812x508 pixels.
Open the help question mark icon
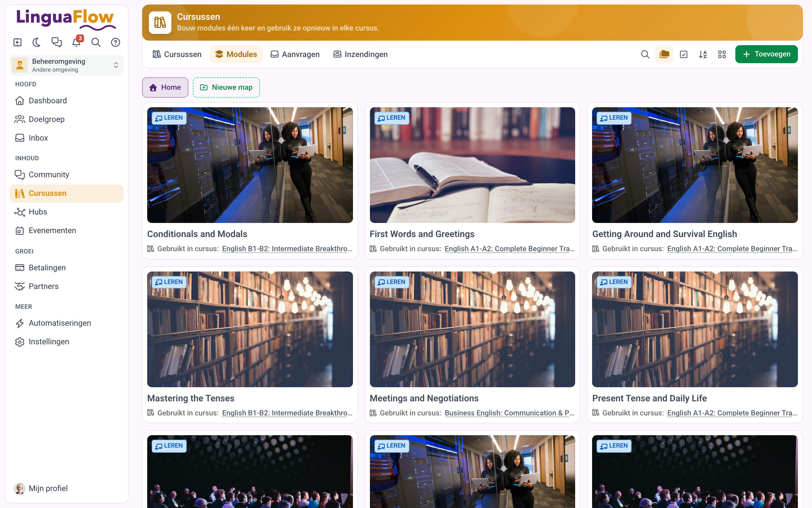point(115,42)
